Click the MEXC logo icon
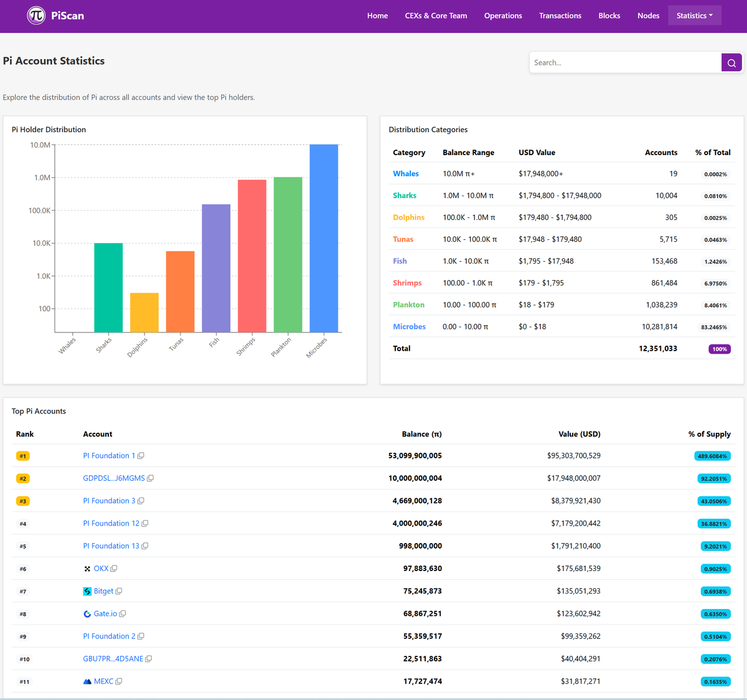The image size is (747, 700). click(87, 681)
